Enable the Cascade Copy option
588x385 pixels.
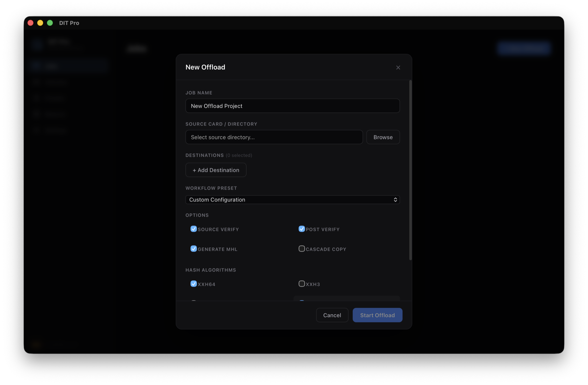pos(302,249)
